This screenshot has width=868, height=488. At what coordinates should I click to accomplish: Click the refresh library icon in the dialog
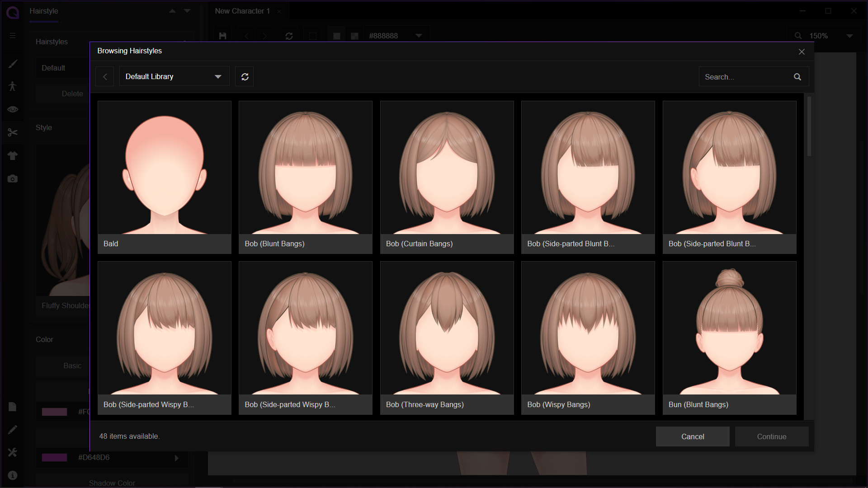tap(245, 77)
